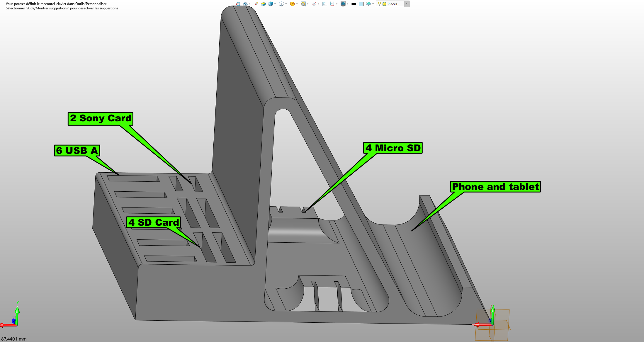The width and height of the screenshot is (644, 342).
Task: Click the orange polyhedron mesh icon
Action: coord(292,4)
